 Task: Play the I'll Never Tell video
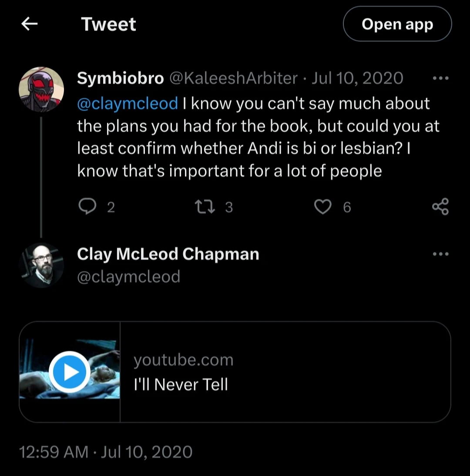coord(70,372)
